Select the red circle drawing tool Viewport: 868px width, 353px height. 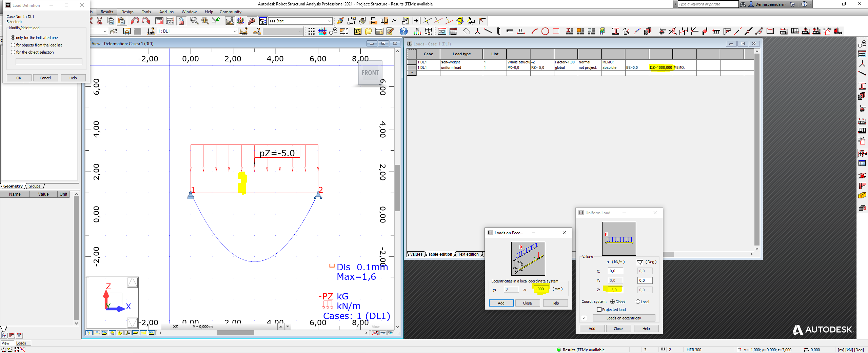545,32
